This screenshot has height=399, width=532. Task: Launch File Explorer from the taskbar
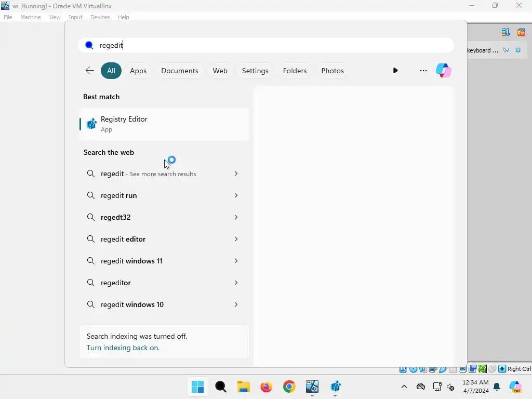(243, 387)
